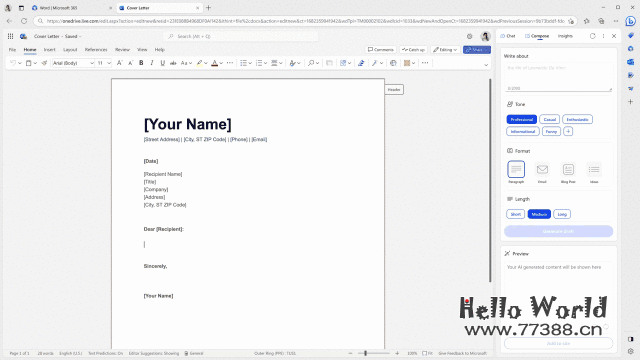Choose the Enthusiastic tone

pos(577,120)
